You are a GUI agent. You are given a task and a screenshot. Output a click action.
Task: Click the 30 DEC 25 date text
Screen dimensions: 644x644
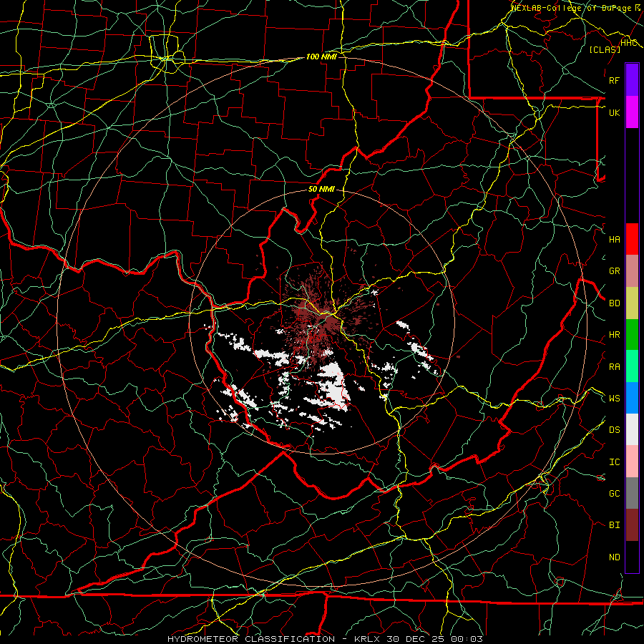pos(416,639)
